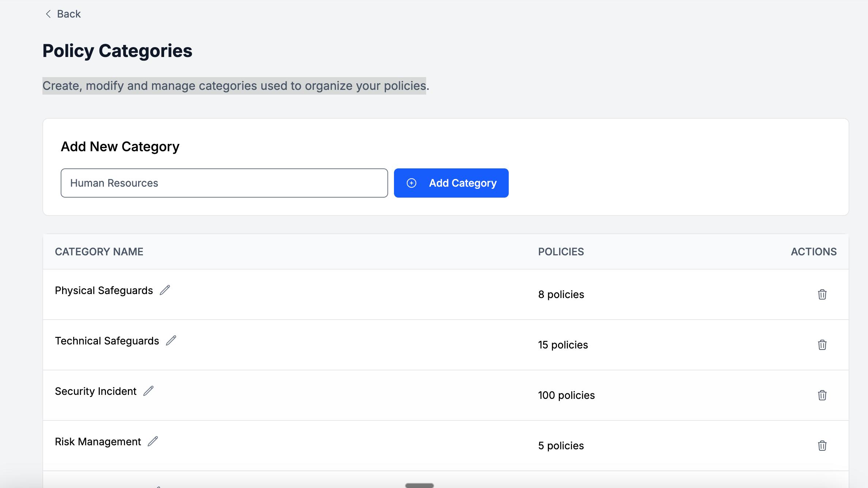Select the Security Incident row name
The image size is (868, 488).
(x=95, y=391)
